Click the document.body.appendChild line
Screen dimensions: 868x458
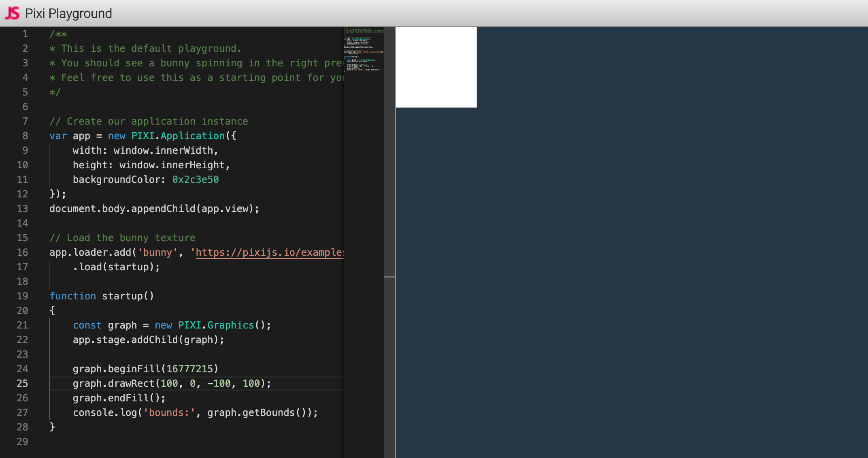(154, 208)
